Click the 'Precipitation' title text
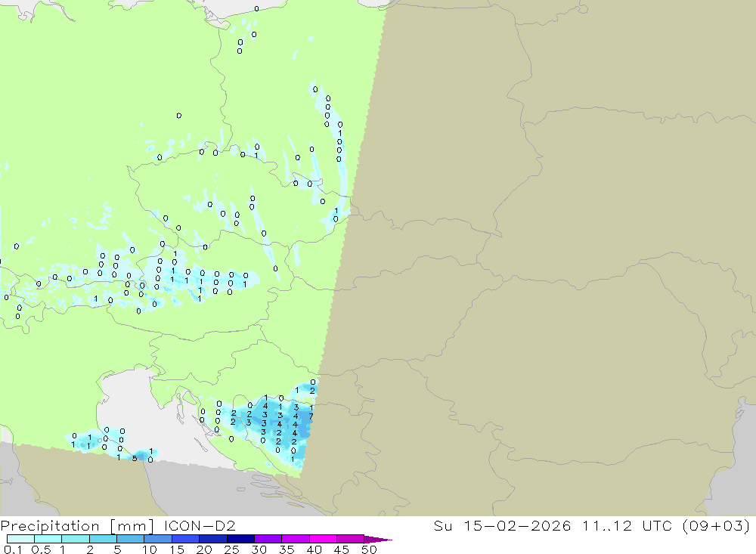Screen dimensions: 756x554 coord(50,526)
